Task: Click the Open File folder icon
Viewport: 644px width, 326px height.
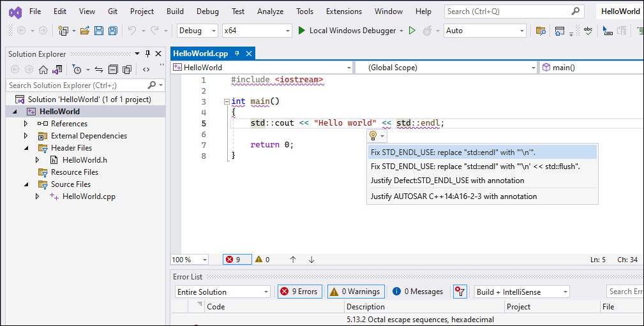Action: click(x=85, y=31)
